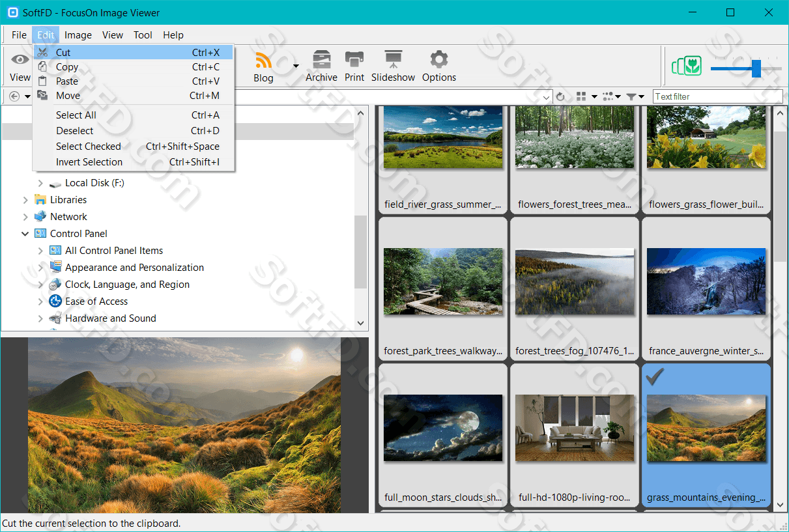This screenshot has width=789, height=532.
Task: Select 'Appearance and Personalization' tree row
Action: coord(134,268)
